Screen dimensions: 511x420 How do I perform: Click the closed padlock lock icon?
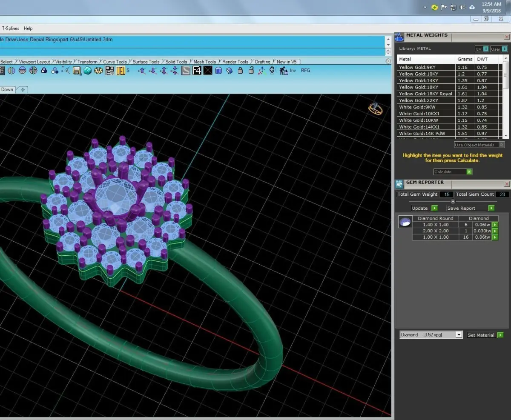[241, 71]
